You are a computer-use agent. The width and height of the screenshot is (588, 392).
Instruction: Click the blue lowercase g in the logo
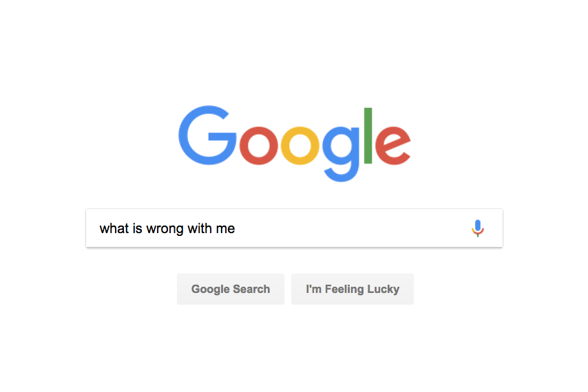click(341, 154)
